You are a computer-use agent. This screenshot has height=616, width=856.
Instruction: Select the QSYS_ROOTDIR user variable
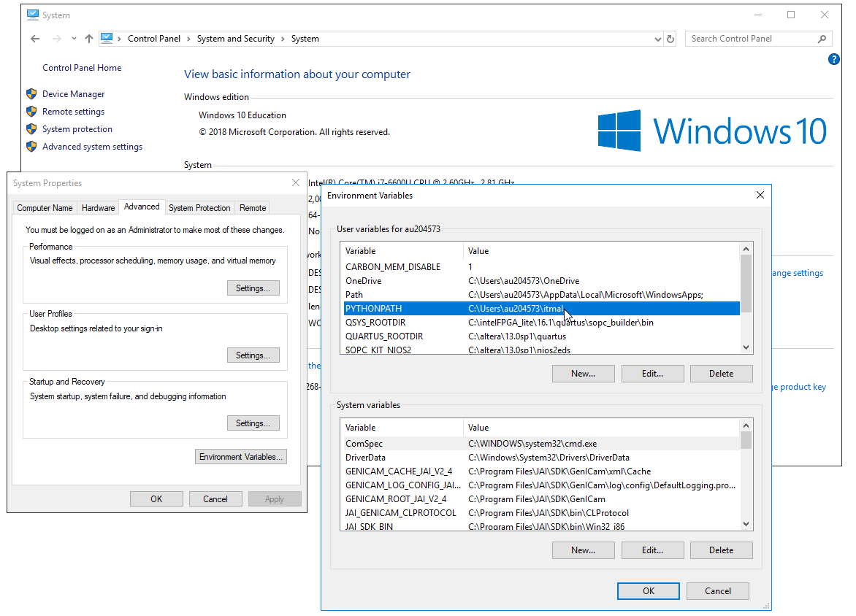[x=541, y=323]
